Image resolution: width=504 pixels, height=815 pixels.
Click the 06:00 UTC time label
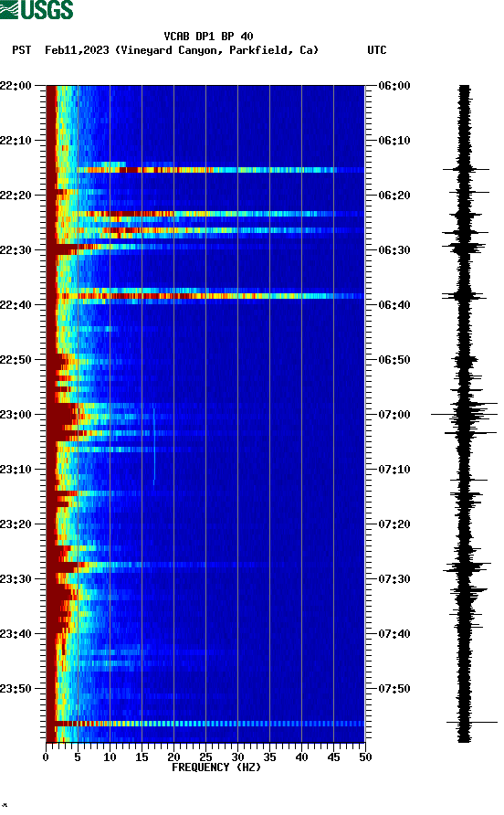pos(394,86)
